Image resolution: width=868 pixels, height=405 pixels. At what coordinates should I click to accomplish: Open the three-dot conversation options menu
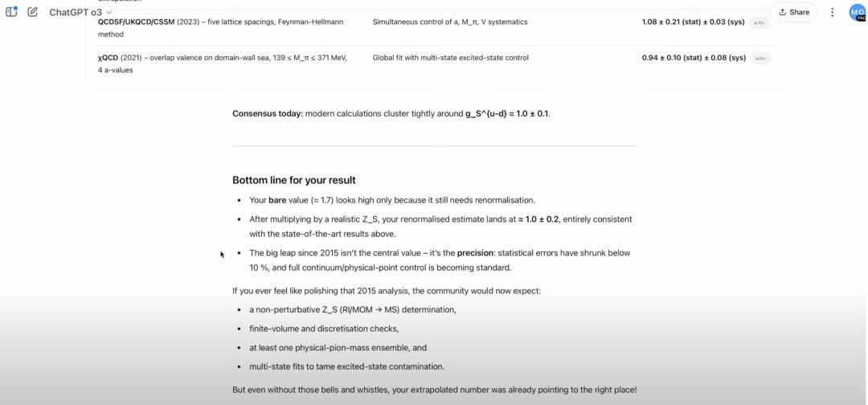coord(832,12)
